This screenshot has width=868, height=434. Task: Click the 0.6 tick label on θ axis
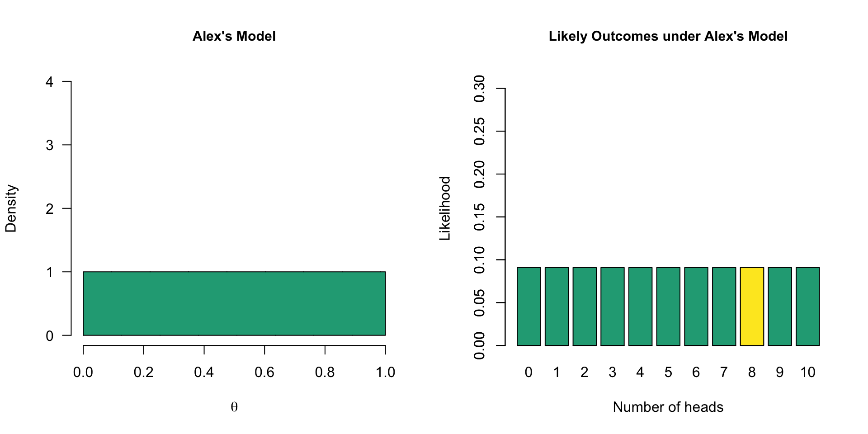click(x=264, y=372)
